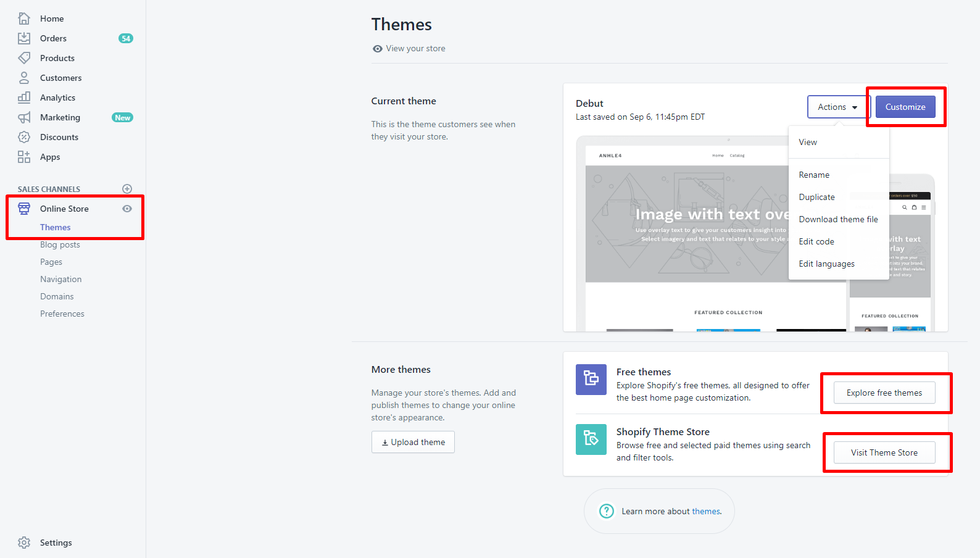Open Apps section label
Screen dimensions: 980x558
click(50, 157)
